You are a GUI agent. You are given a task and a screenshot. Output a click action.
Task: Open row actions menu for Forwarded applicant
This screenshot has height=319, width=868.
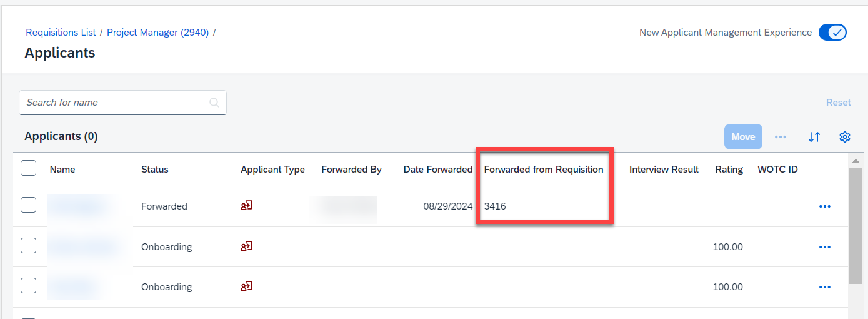(x=825, y=206)
